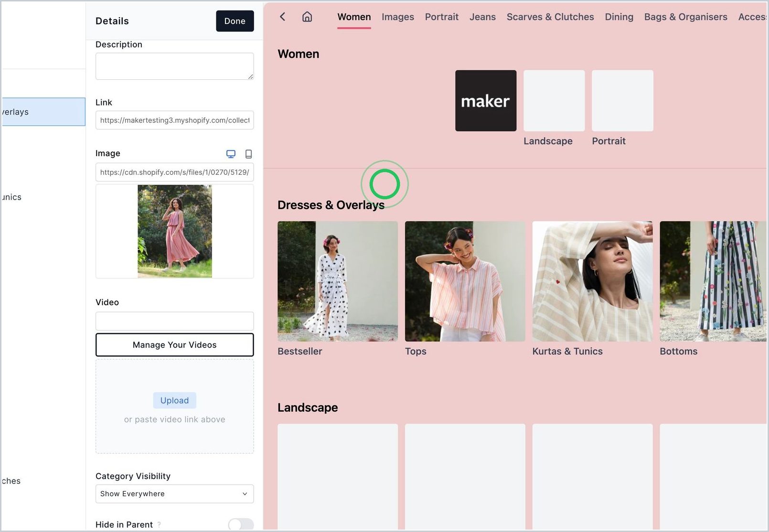
Task: Open the Kurtas & Tunics thumbnail
Action: coord(592,281)
